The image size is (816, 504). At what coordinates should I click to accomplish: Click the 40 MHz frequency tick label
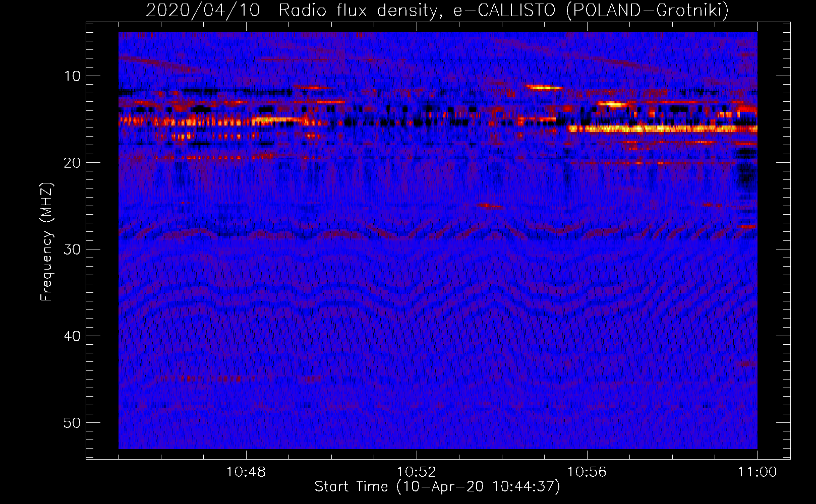(x=73, y=336)
